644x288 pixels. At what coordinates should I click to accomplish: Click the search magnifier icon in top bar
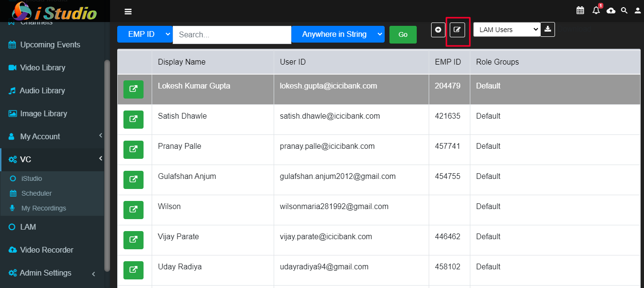(624, 11)
